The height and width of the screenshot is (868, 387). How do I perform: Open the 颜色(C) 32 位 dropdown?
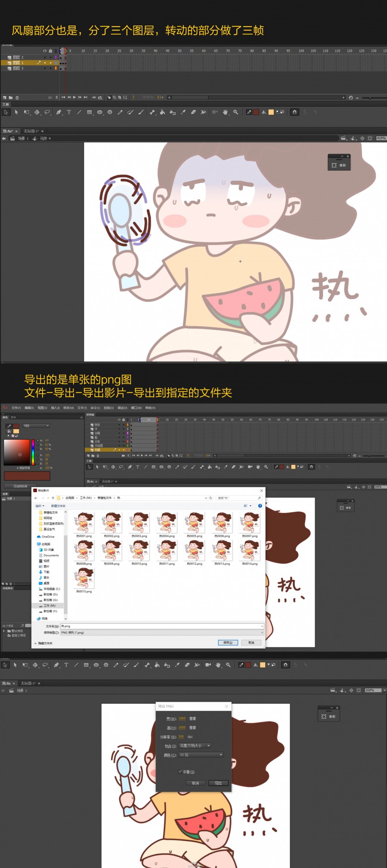[x=201, y=755]
